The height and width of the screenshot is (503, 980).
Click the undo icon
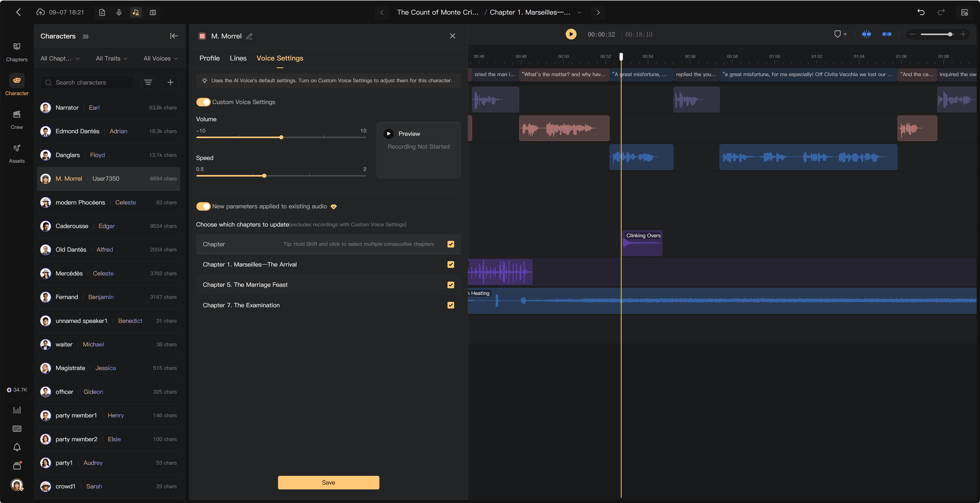(921, 12)
